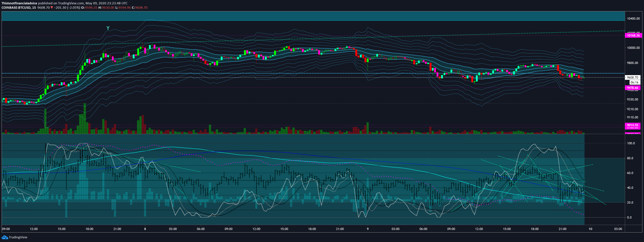644x242 pixels.
Task: Click the 9330.00 price axis label
Action: pyautogui.click(x=633, y=99)
